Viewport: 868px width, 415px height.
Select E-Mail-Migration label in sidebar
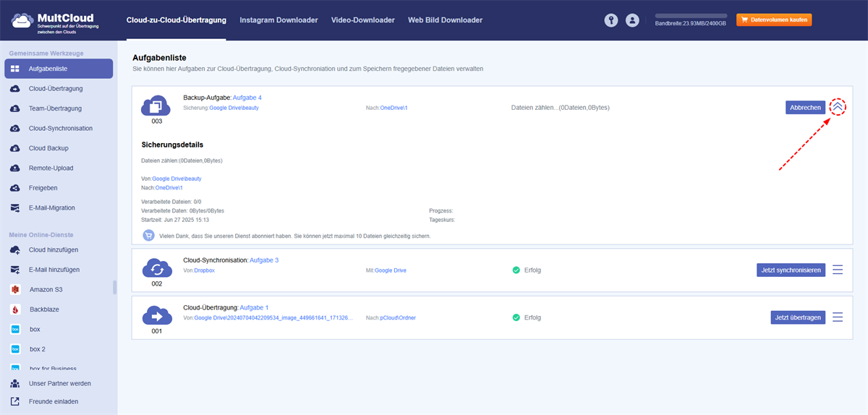51,208
